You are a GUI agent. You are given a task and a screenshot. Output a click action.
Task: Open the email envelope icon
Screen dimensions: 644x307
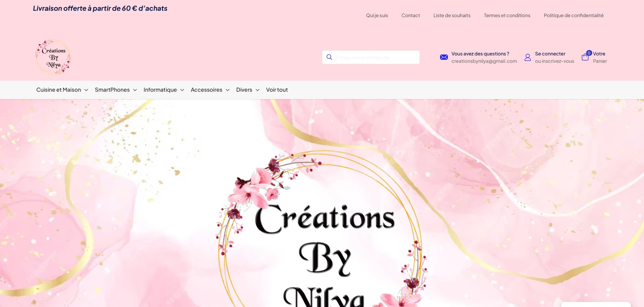pyautogui.click(x=444, y=57)
